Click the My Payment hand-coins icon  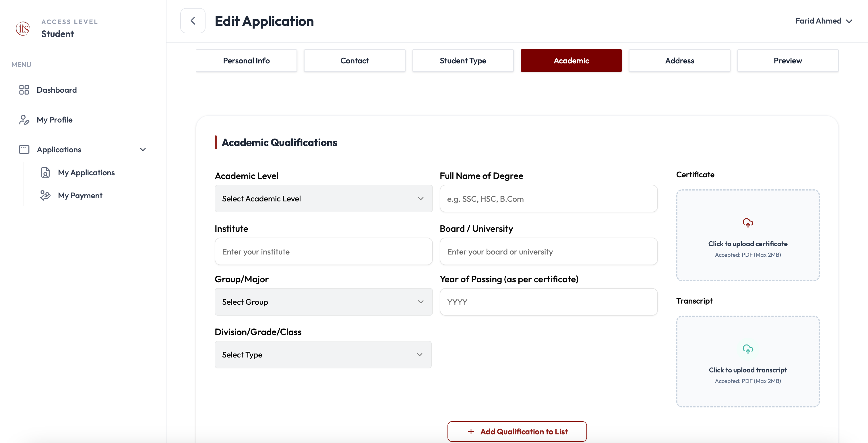pyautogui.click(x=45, y=195)
